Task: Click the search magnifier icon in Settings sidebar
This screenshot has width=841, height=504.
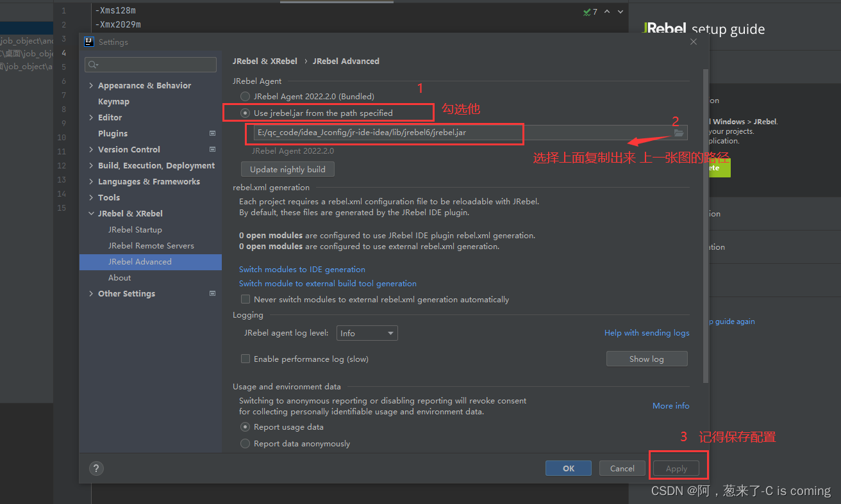Action: tap(93, 65)
